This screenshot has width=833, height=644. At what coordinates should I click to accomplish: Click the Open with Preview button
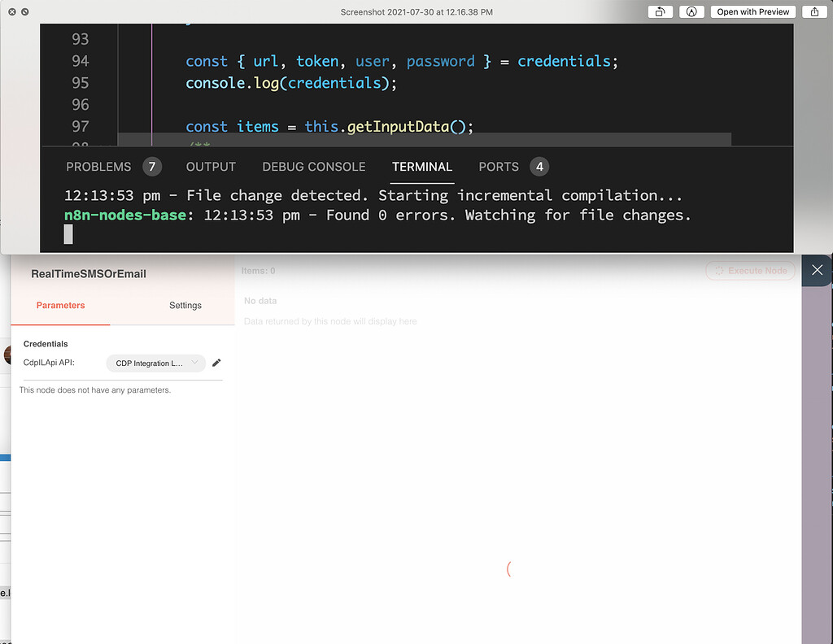pos(752,11)
